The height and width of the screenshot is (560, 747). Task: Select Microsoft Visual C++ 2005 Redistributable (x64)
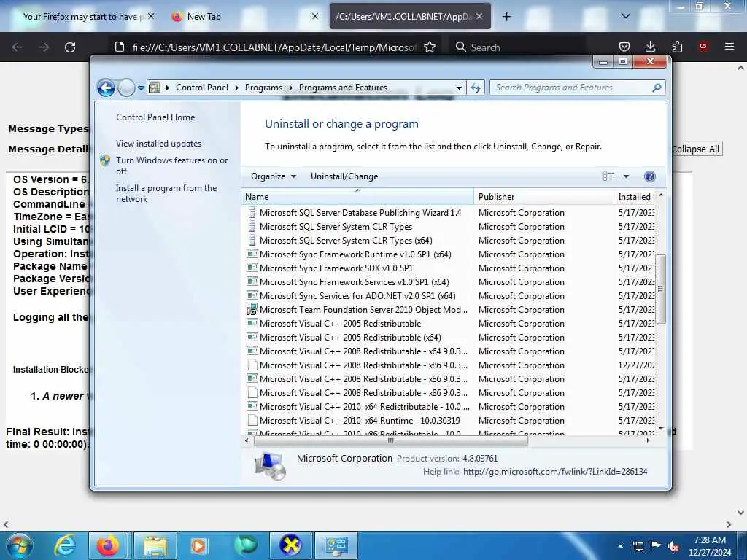pyautogui.click(x=350, y=337)
